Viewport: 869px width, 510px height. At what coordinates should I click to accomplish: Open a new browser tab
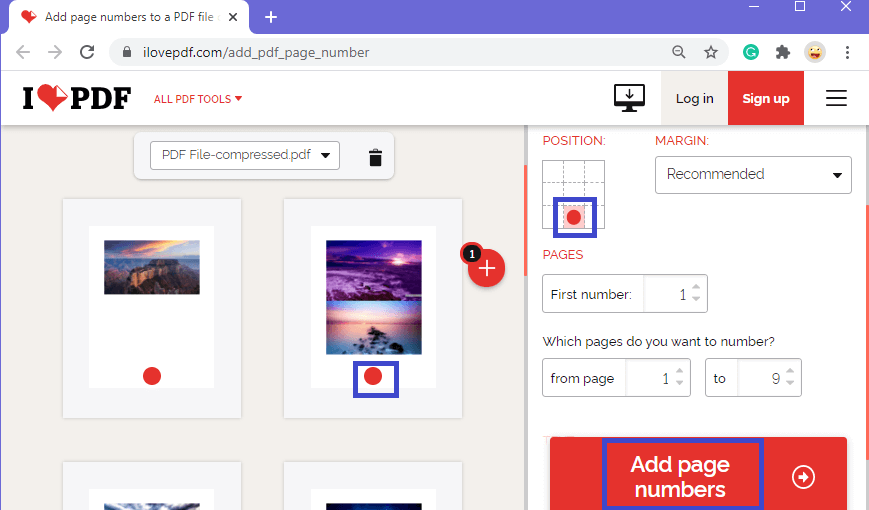click(x=271, y=17)
